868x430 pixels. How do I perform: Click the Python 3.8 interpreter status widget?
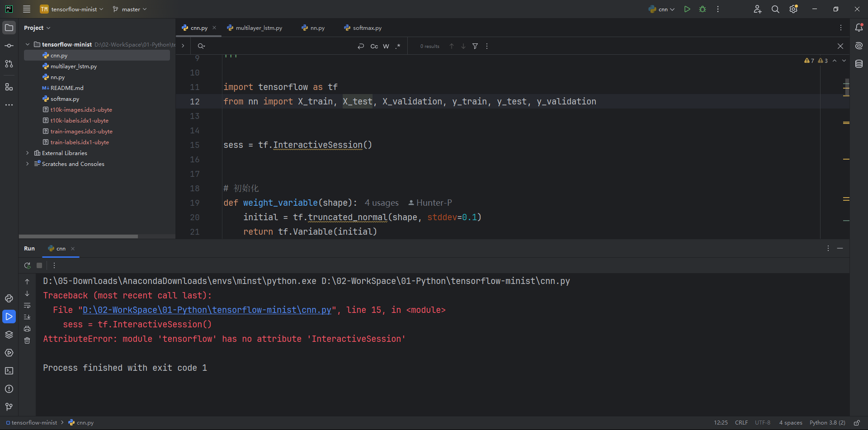pyautogui.click(x=827, y=423)
